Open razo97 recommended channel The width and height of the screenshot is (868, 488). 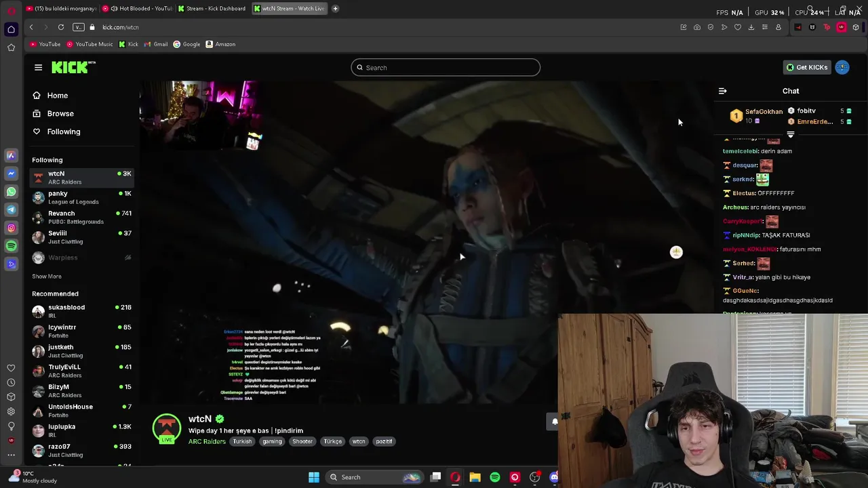pyautogui.click(x=81, y=450)
